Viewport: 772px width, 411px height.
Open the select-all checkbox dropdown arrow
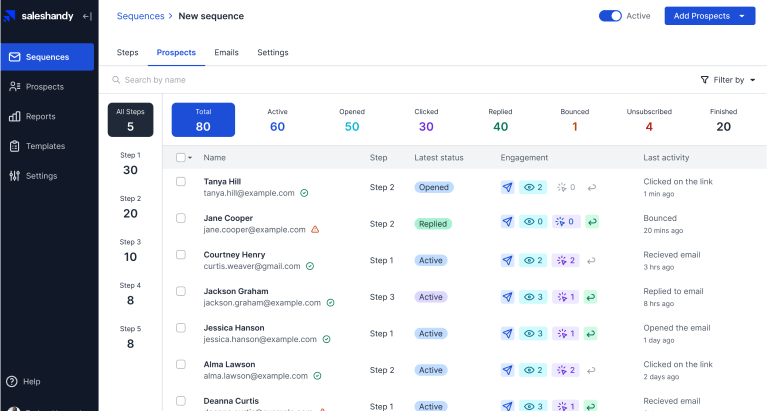tap(190, 158)
